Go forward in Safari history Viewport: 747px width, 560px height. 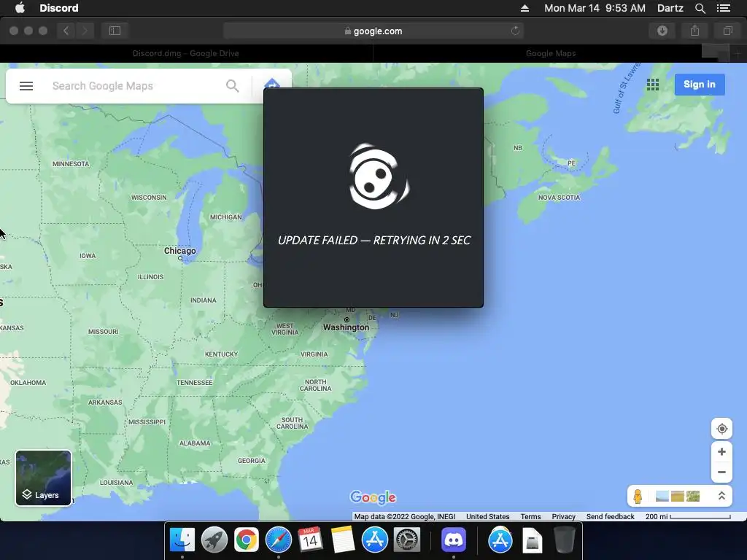pos(85,31)
